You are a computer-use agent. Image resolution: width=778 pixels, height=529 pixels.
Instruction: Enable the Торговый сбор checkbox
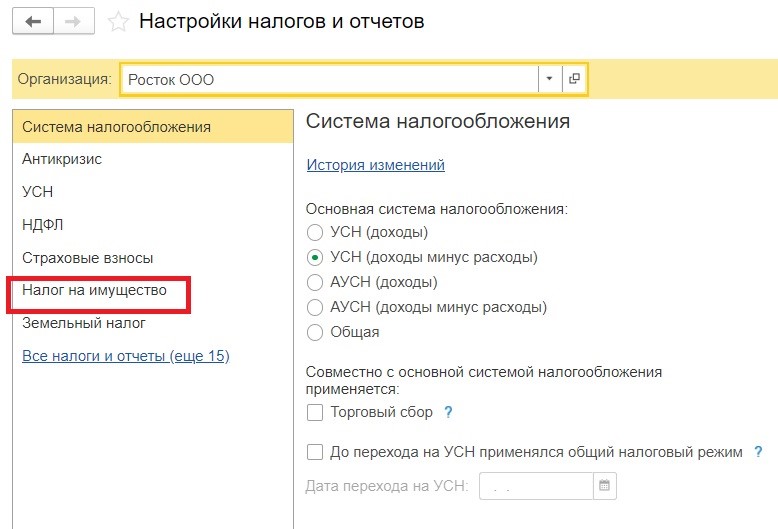click(x=315, y=412)
